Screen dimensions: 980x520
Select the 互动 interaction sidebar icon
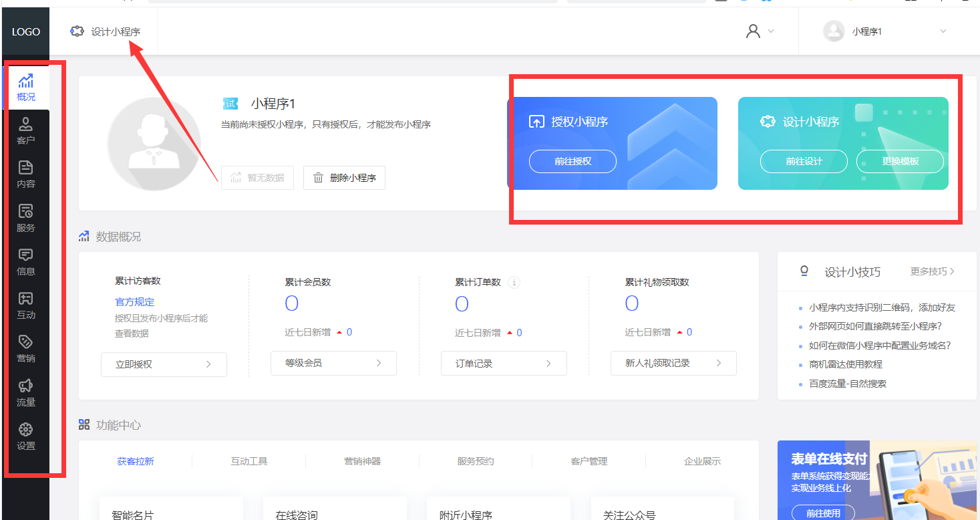click(x=25, y=305)
